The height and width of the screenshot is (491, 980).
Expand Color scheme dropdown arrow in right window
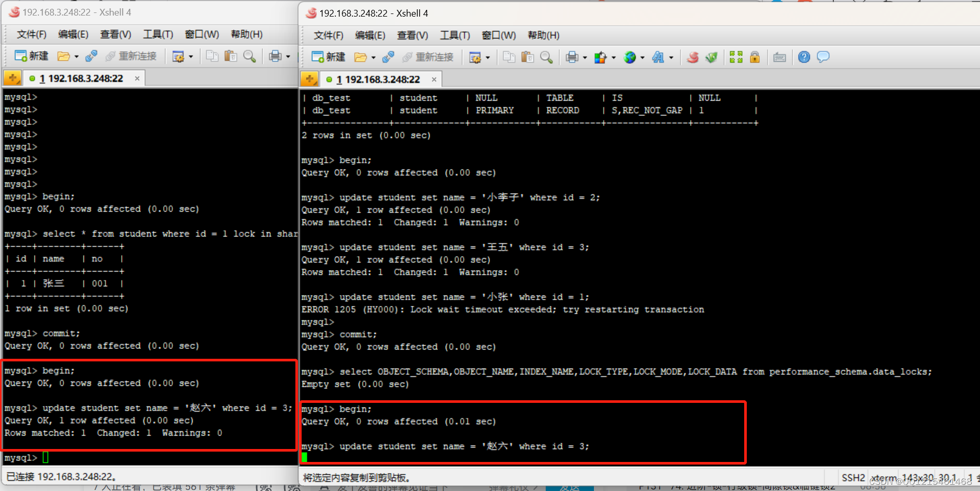[614, 58]
